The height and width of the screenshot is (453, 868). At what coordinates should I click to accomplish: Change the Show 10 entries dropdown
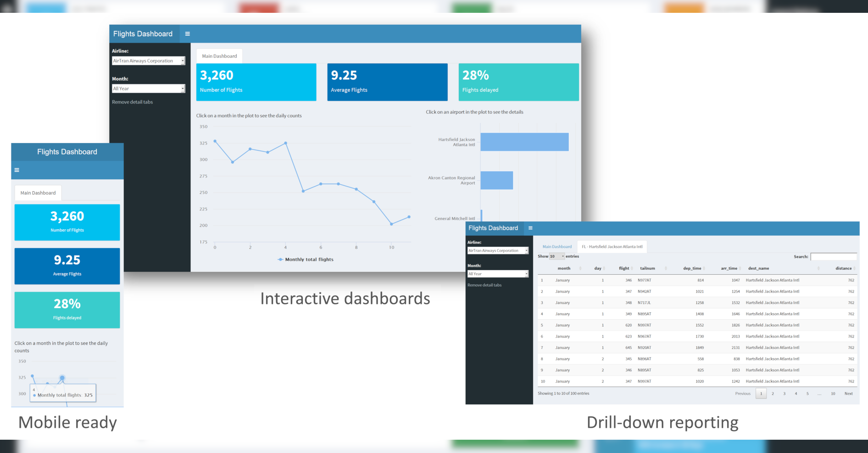[556, 256]
